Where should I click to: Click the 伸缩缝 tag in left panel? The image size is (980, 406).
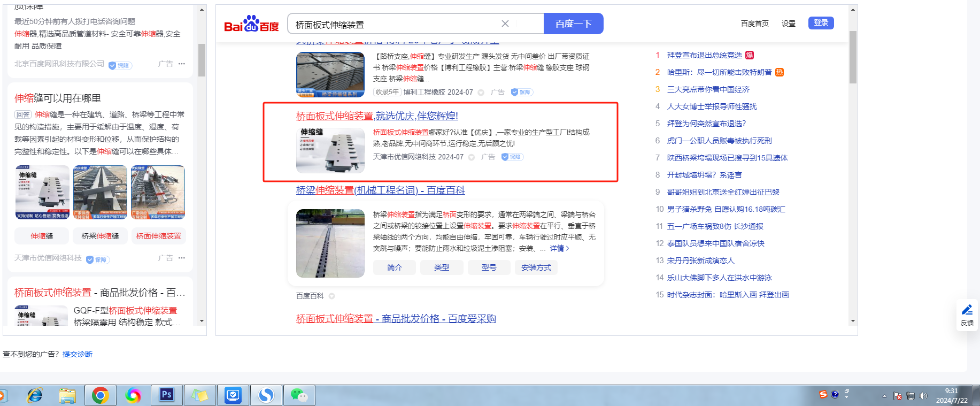point(42,236)
